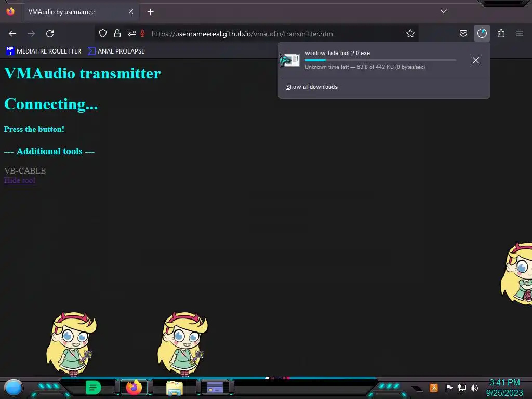Bookmark this page with the star icon
This screenshot has height=399, width=532.
click(410, 33)
